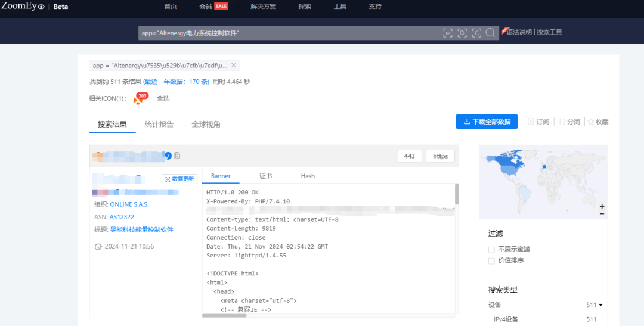Image resolution: width=644 pixels, height=326 pixels.
Task: Click the 最近一年数据: 170 条 link
Action: point(176,82)
